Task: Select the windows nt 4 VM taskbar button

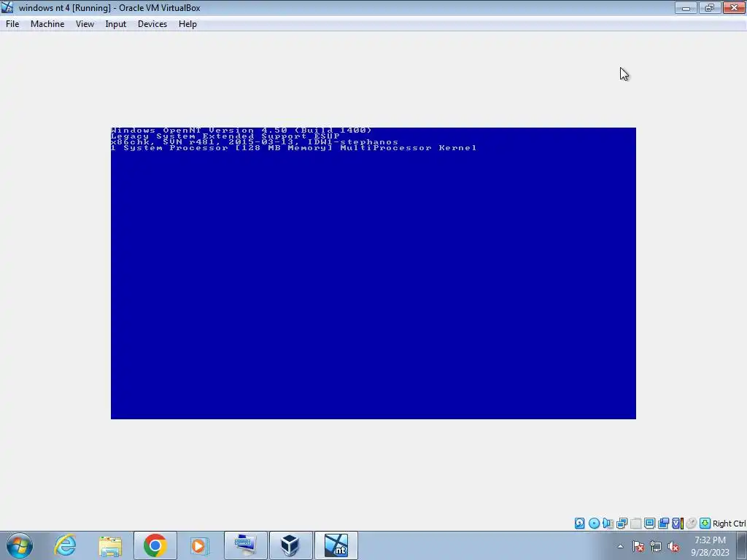Action: (336, 545)
